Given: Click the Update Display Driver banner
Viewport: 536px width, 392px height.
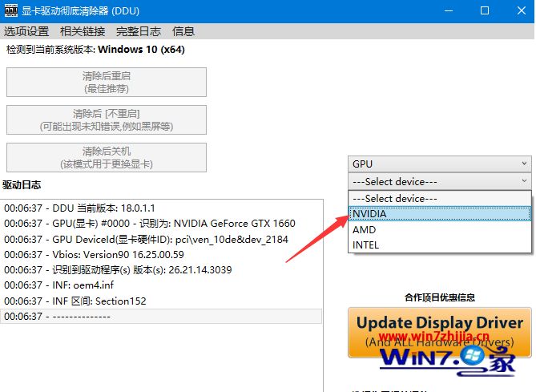Looking at the screenshot, I should coord(440,333).
